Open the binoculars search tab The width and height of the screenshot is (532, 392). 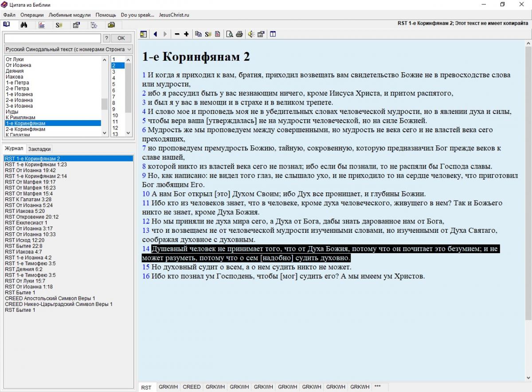[24, 25]
